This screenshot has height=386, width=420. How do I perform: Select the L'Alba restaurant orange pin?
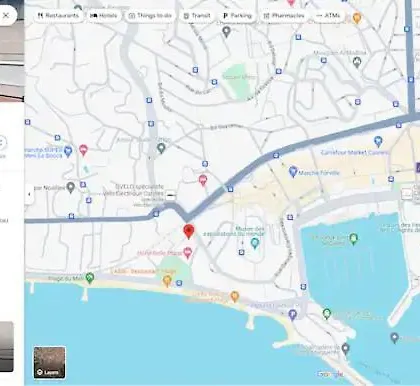(167, 281)
